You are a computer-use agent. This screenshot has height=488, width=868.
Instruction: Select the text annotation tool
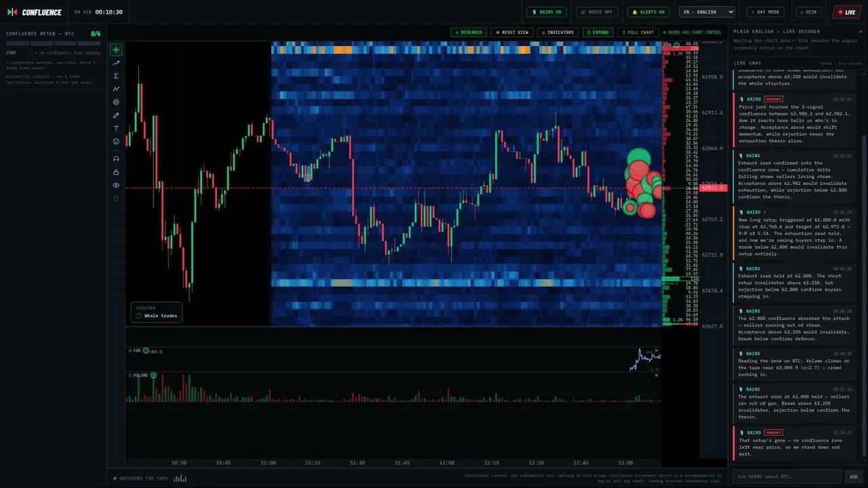coord(116,128)
